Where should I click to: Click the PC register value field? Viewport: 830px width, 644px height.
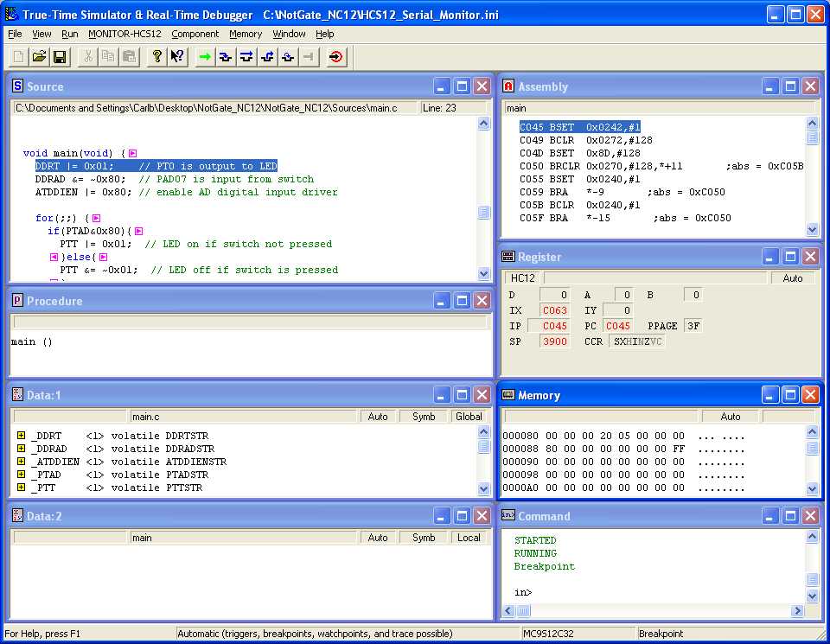pyautogui.click(x=618, y=326)
